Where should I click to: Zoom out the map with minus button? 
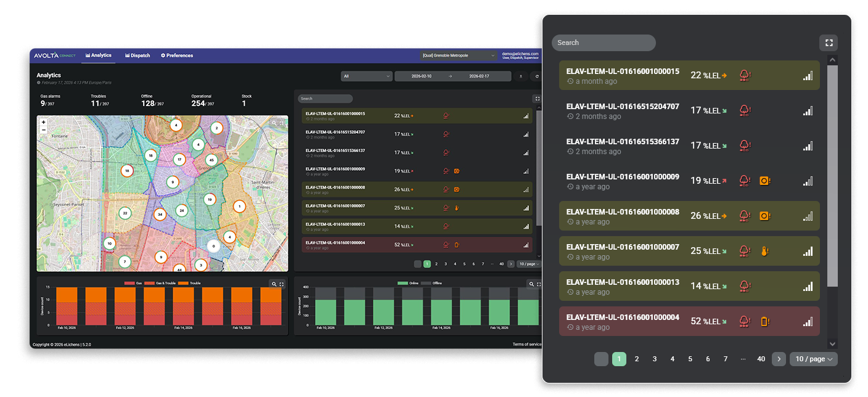(x=43, y=130)
